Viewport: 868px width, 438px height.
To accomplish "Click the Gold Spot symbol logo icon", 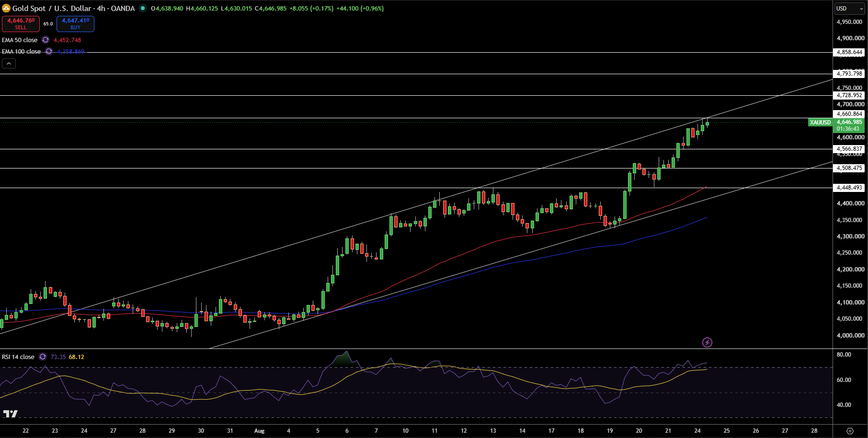I will tap(6, 8).
